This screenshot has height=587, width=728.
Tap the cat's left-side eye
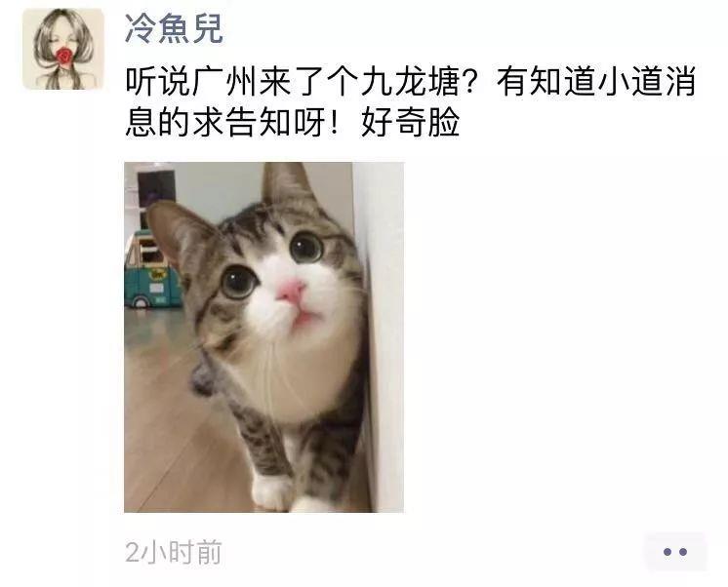tap(239, 282)
